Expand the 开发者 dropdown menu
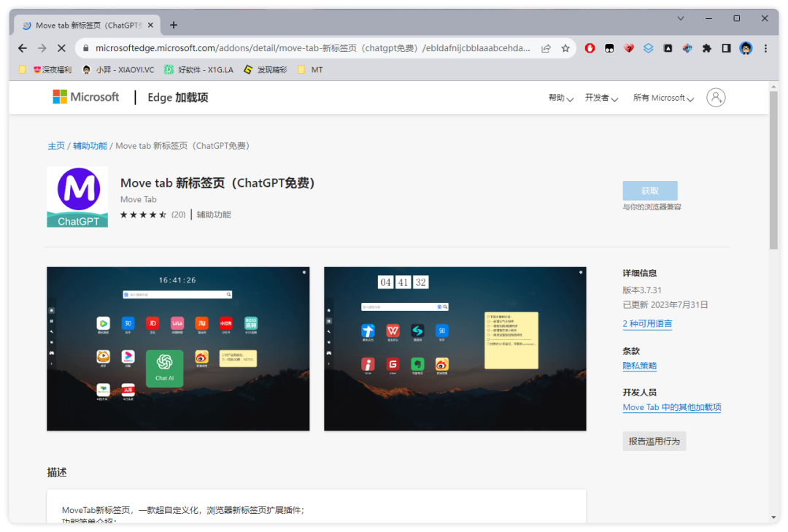The height and width of the screenshot is (532, 788). (601, 98)
